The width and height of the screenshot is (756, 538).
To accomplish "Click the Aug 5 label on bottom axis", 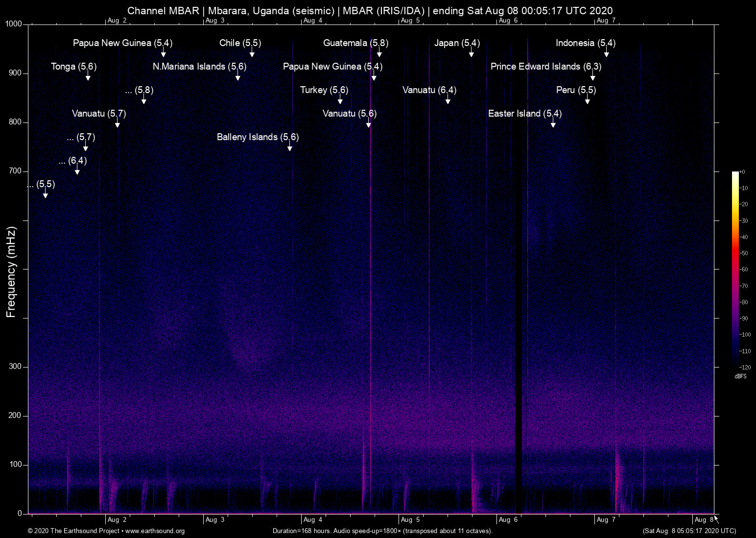I will [x=410, y=520].
